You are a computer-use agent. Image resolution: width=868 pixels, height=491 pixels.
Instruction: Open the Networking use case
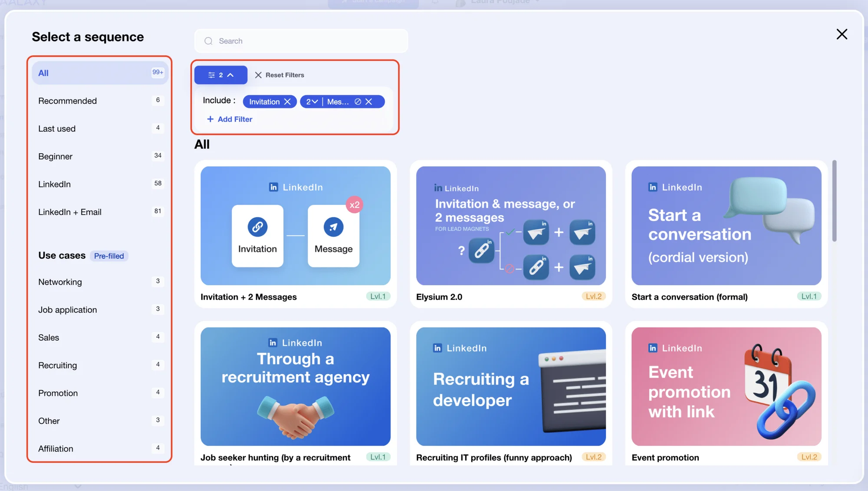100,282
